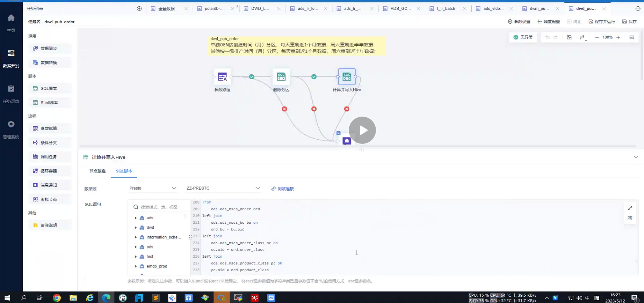Viewport: 644px width, 303px height.
Task: Click the large play button on canvas
Action: (x=362, y=130)
